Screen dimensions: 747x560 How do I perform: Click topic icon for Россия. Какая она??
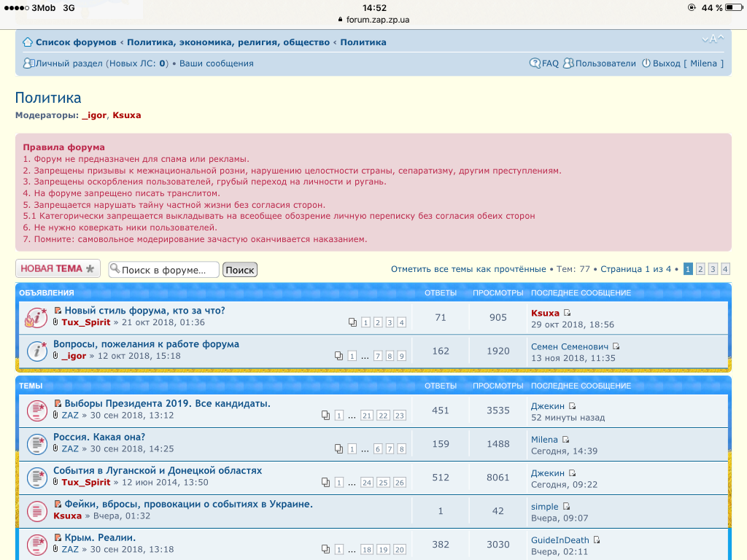pyautogui.click(x=36, y=443)
